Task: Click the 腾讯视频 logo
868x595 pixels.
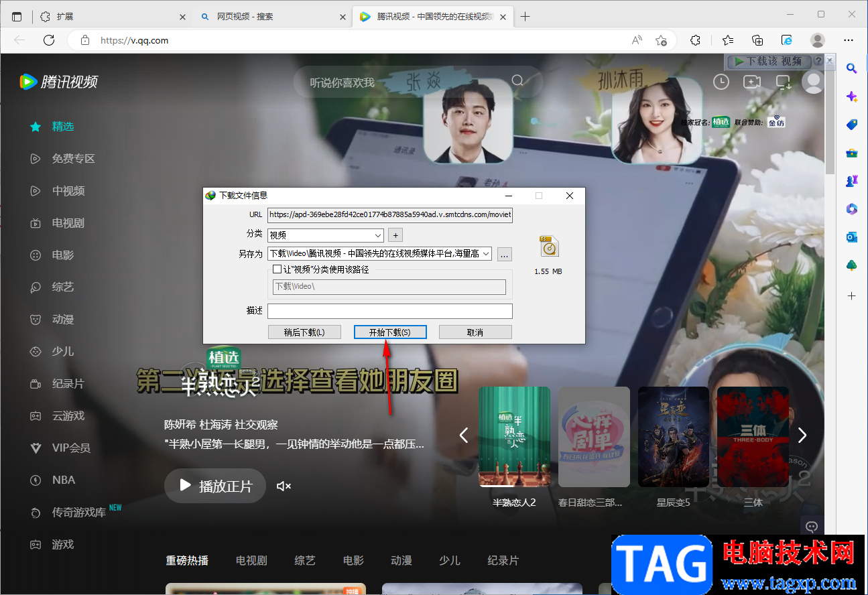Action: click(59, 82)
